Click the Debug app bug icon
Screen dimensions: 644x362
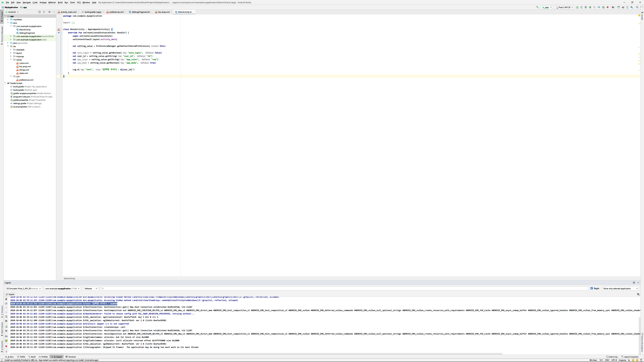tap(590, 8)
